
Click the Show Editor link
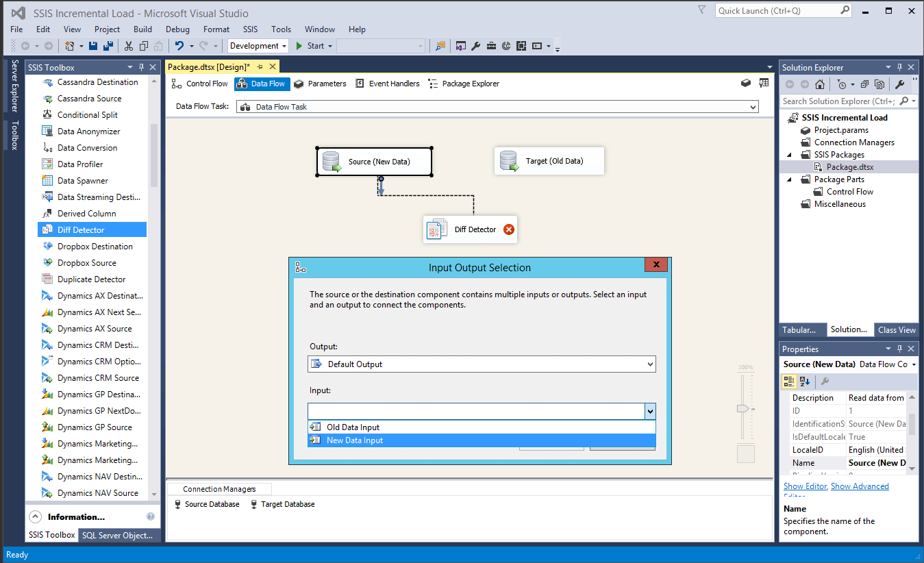click(805, 486)
